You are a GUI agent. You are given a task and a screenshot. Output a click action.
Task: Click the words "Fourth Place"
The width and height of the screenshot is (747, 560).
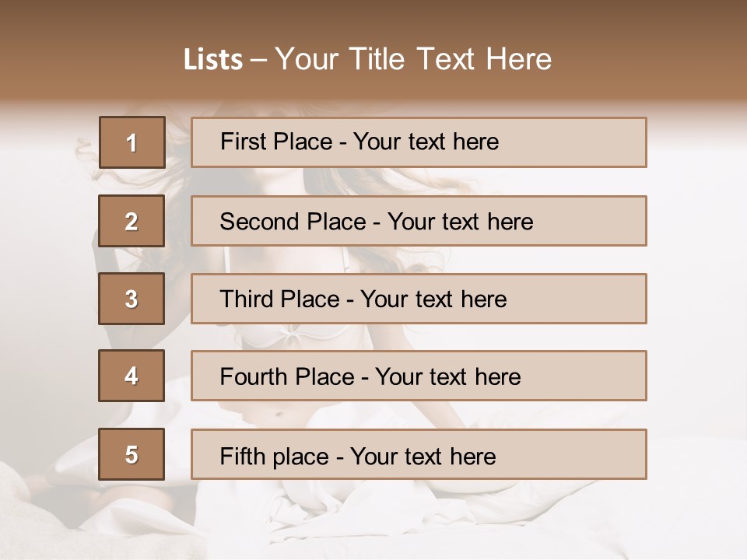[x=287, y=376]
